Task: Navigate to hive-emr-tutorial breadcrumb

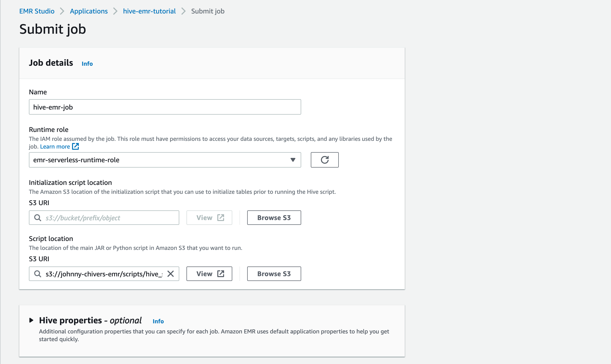Action: 149,11
